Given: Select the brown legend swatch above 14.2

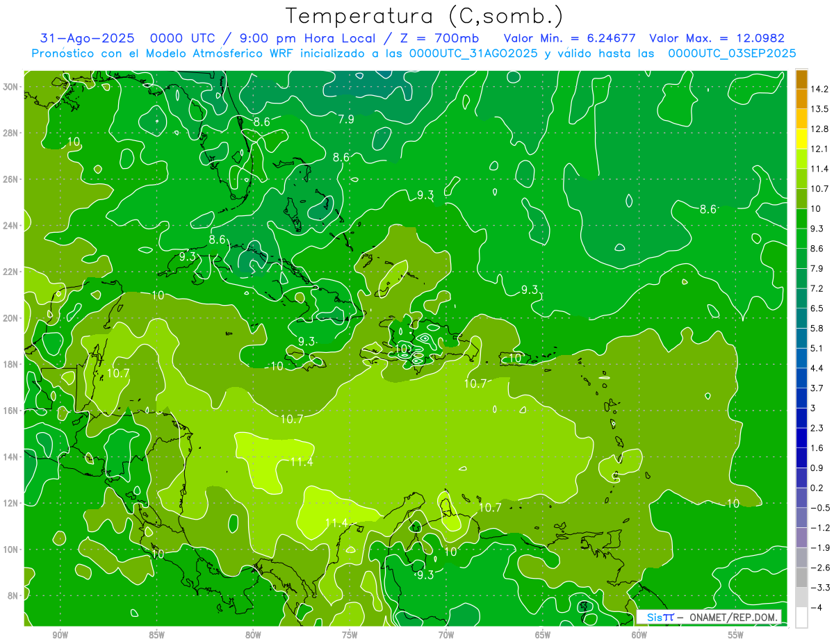Looking at the screenshot, I should click(801, 79).
